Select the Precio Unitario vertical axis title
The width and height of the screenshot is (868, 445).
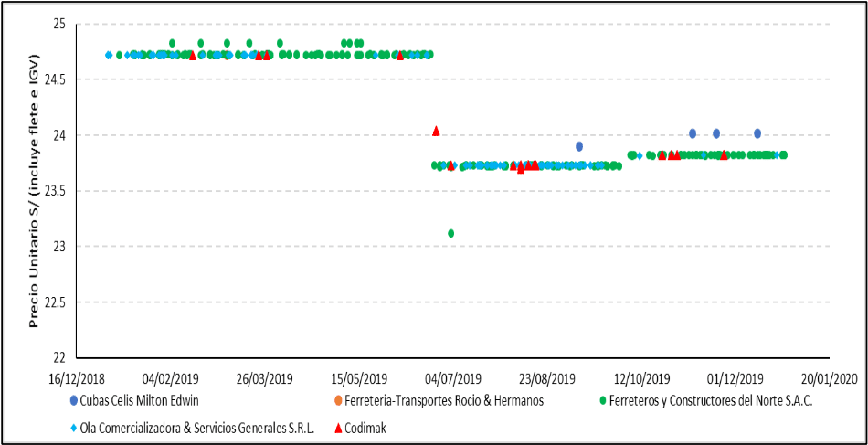coord(34,190)
